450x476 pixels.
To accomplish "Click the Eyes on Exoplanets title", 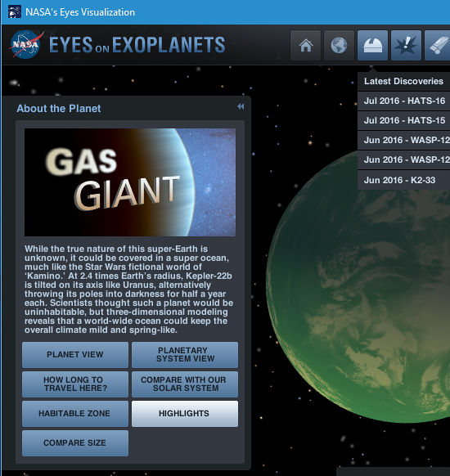I will [137, 45].
